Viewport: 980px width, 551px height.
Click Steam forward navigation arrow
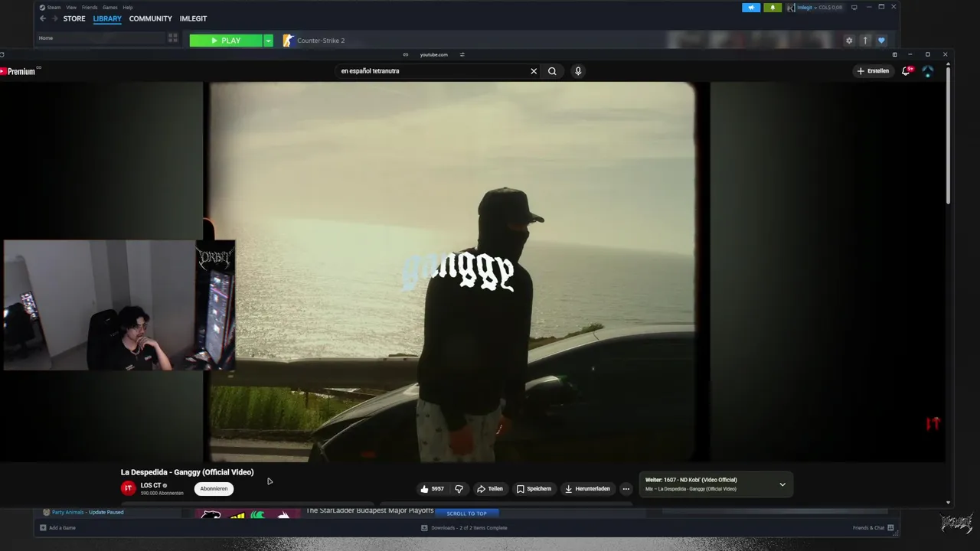pos(54,18)
